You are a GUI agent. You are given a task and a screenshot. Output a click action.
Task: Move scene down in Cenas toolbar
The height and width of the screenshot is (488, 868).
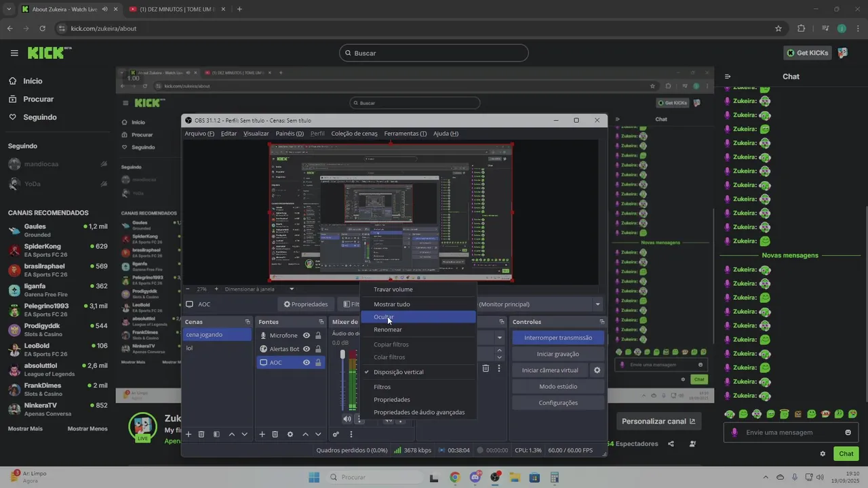click(x=245, y=434)
